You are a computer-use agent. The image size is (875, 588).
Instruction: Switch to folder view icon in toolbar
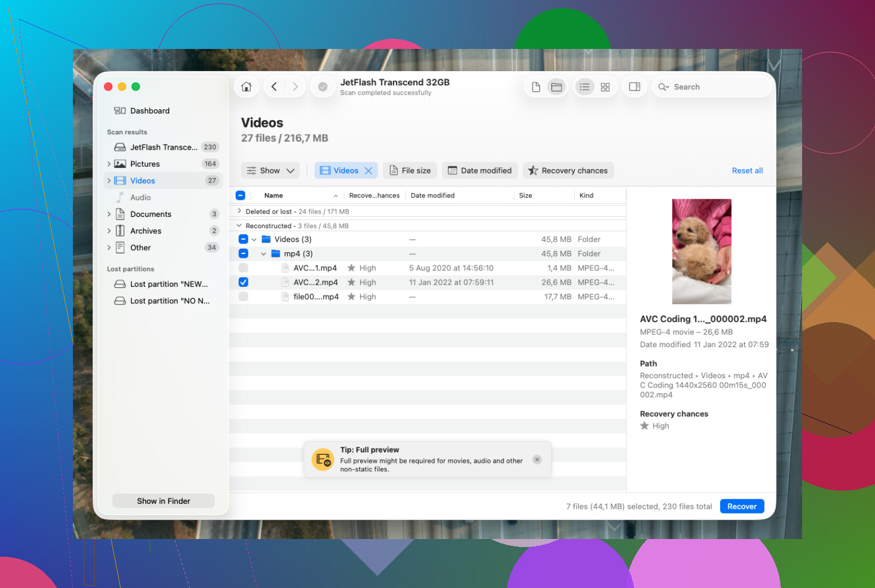coord(557,87)
